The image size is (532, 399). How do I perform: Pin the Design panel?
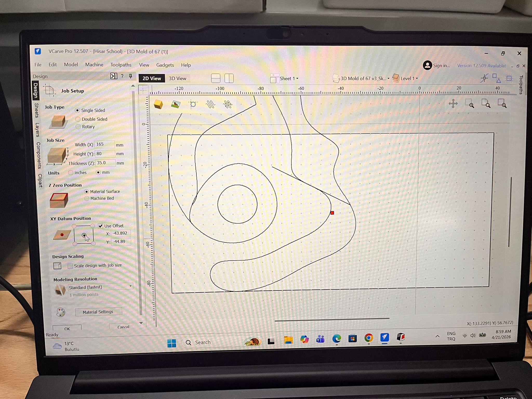click(x=131, y=76)
